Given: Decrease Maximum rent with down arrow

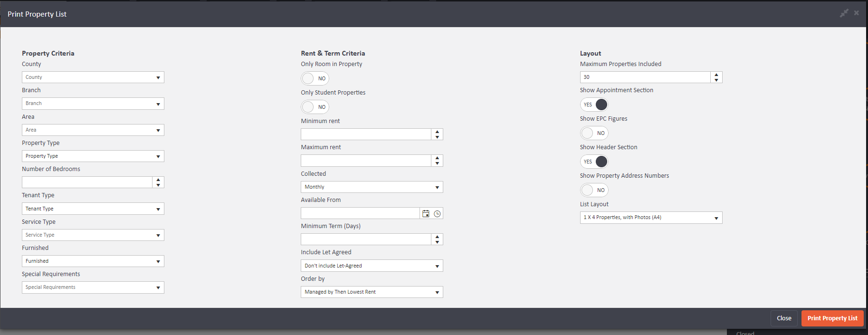Looking at the screenshot, I should [437, 163].
